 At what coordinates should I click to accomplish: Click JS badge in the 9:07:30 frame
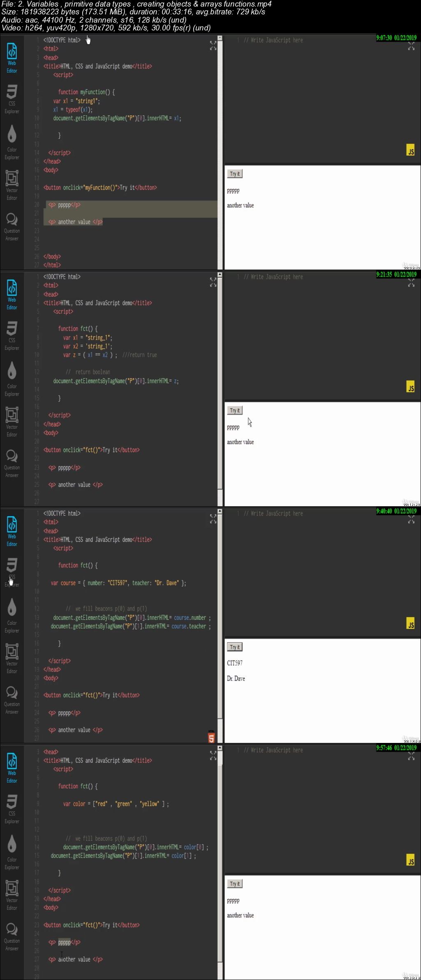[410, 150]
